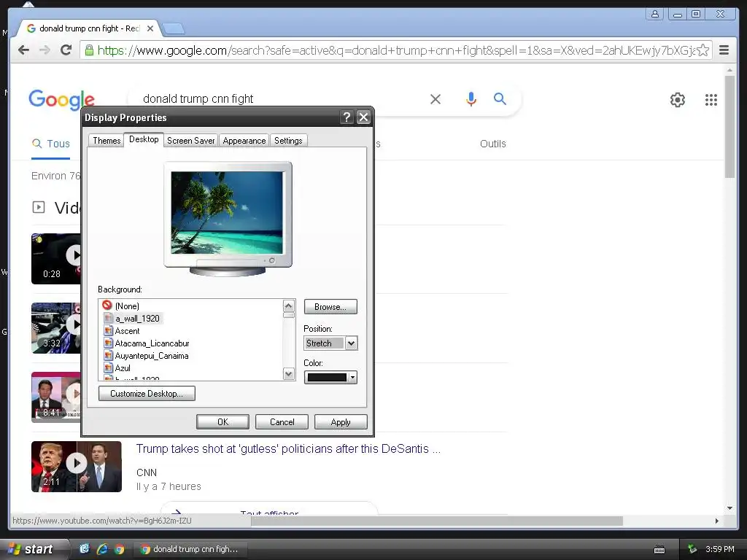Click the wallpaper preview monitor image
This screenshot has height=560, width=747.
click(x=228, y=218)
